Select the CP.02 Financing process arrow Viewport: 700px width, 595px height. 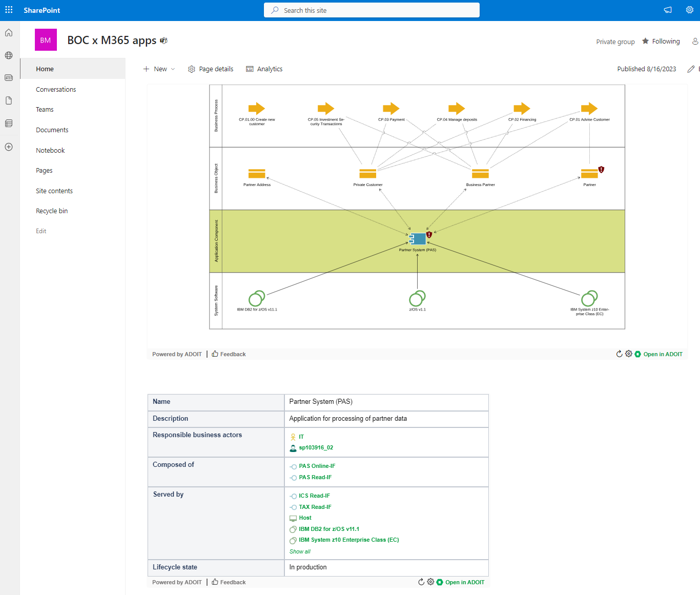(522, 108)
